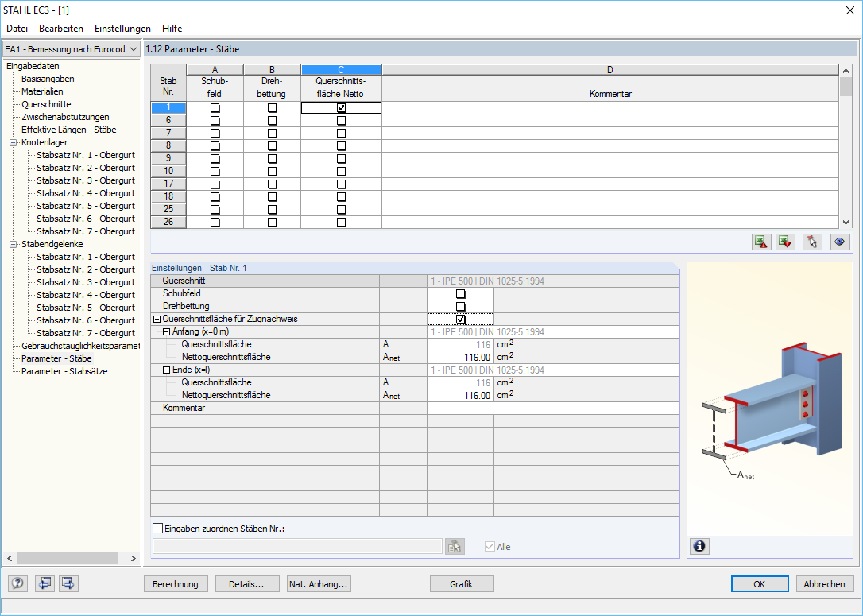
Task: Import table data from Excel
Action: [784, 242]
